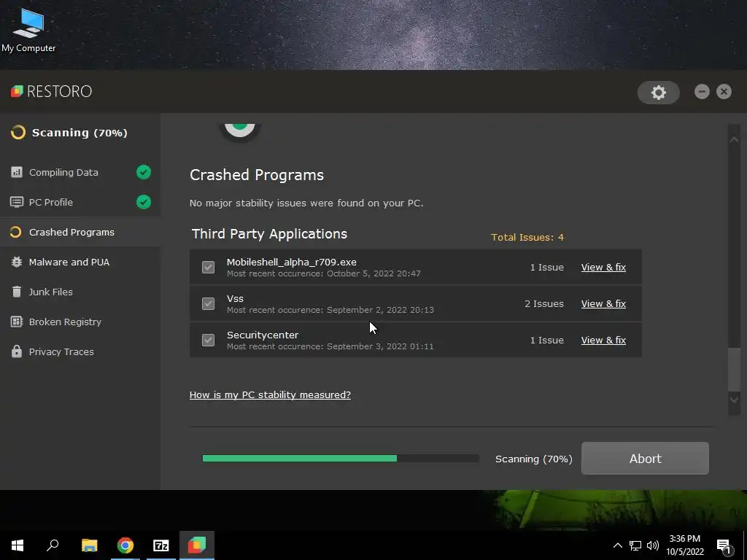Uncheck the Mobileshell_alpha_r709.exe checkbox
This screenshot has height=560, width=747.
pyautogui.click(x=208, y=267)
